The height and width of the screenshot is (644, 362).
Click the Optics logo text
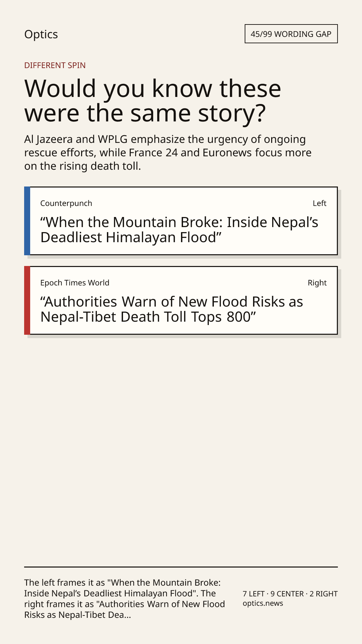[41, 34]
